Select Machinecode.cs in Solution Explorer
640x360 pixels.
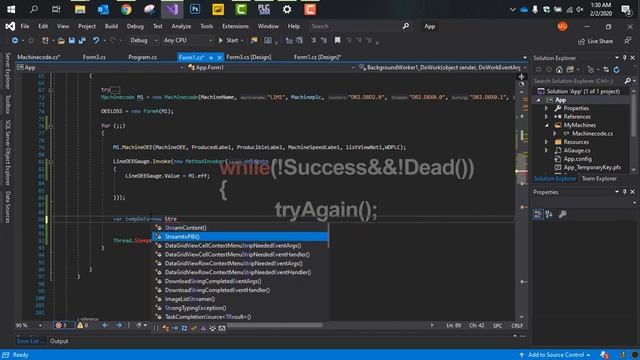coord(592,133)
